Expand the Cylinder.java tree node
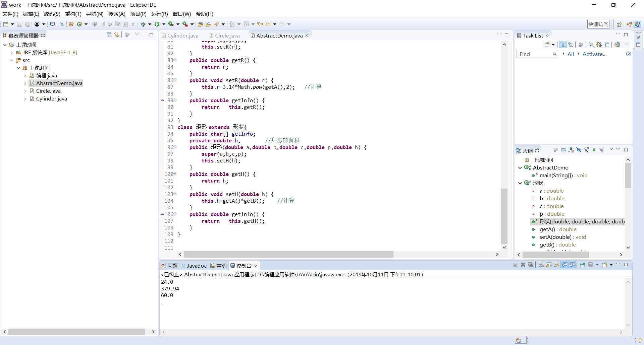 25,99
